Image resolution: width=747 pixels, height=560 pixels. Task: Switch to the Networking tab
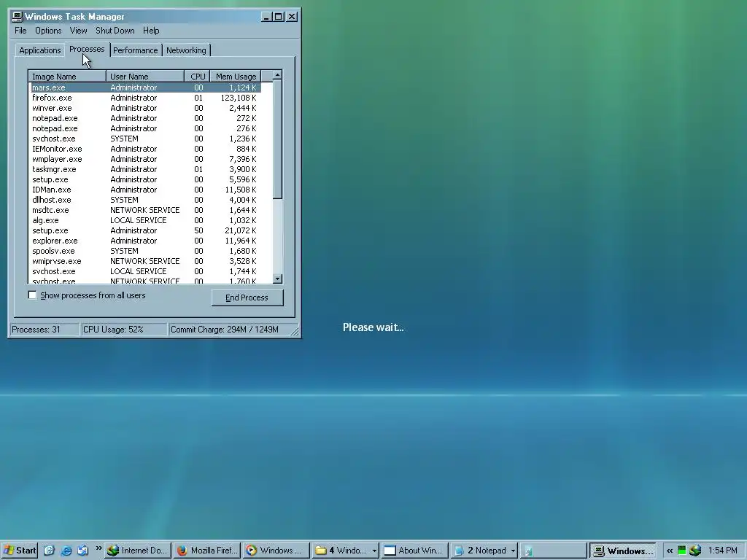(x=186, y=50)
